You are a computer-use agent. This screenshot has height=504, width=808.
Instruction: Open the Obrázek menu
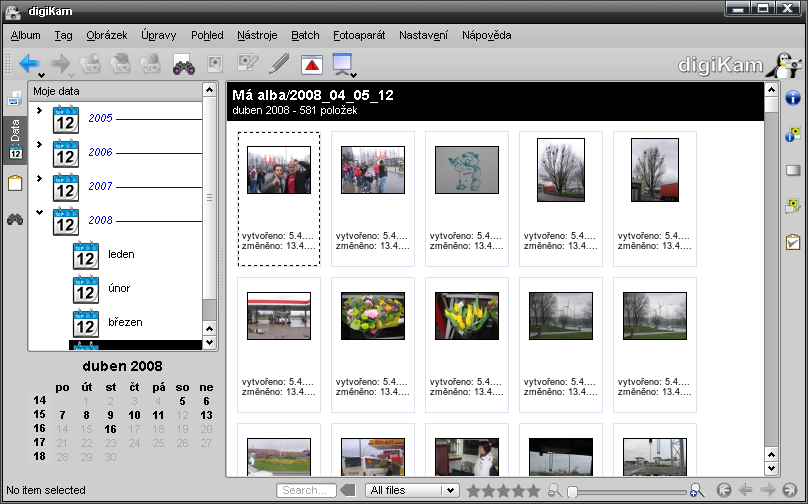tap(107, 35)
